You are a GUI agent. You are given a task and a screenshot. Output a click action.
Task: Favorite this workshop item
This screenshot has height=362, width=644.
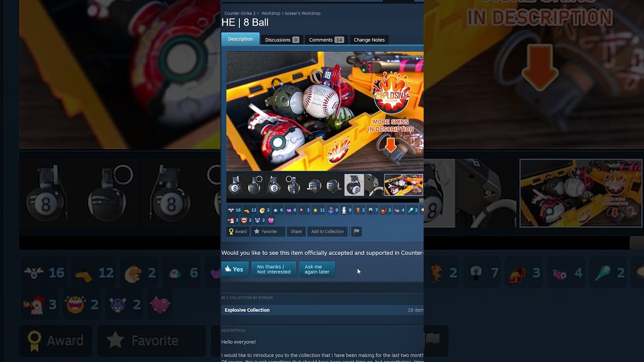(268, 231)
